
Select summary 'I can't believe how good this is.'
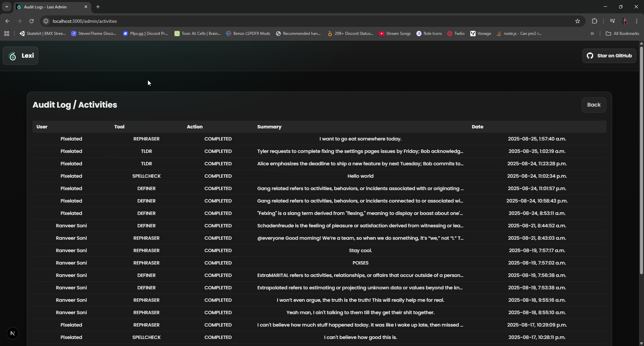click(360, 337)
